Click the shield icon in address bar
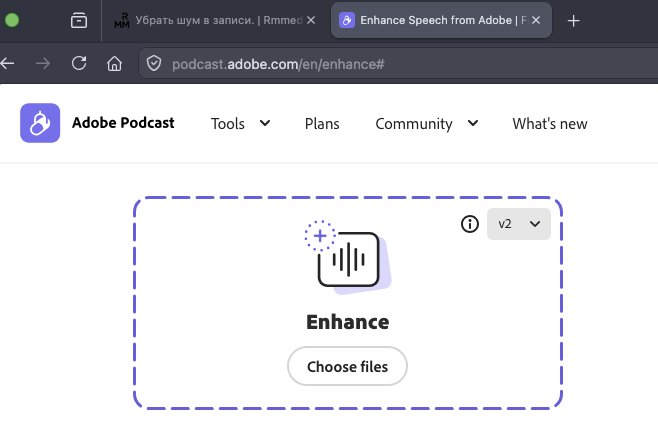 tap(154, 64)
